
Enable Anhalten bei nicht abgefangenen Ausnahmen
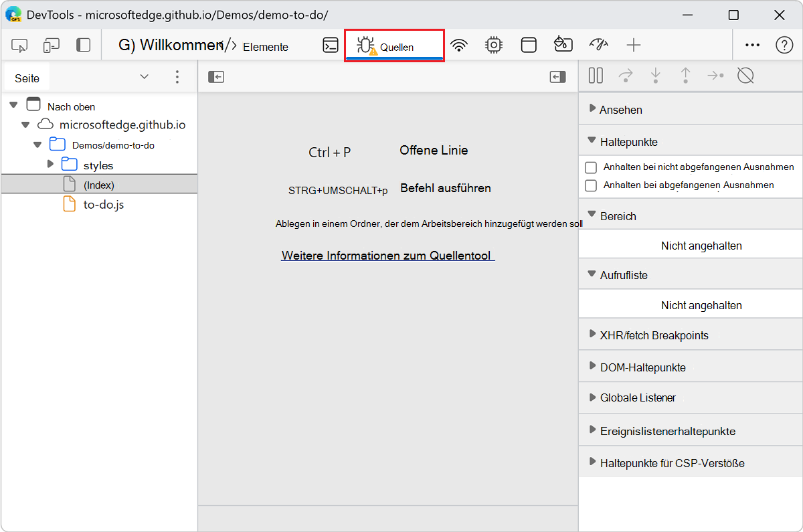(591, 167)
